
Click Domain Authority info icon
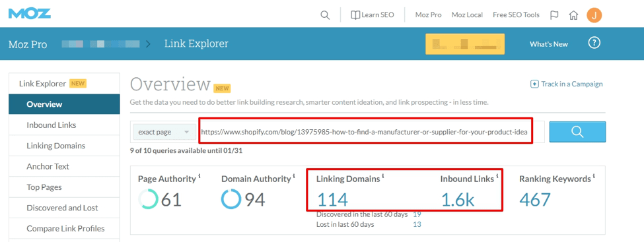294,176
